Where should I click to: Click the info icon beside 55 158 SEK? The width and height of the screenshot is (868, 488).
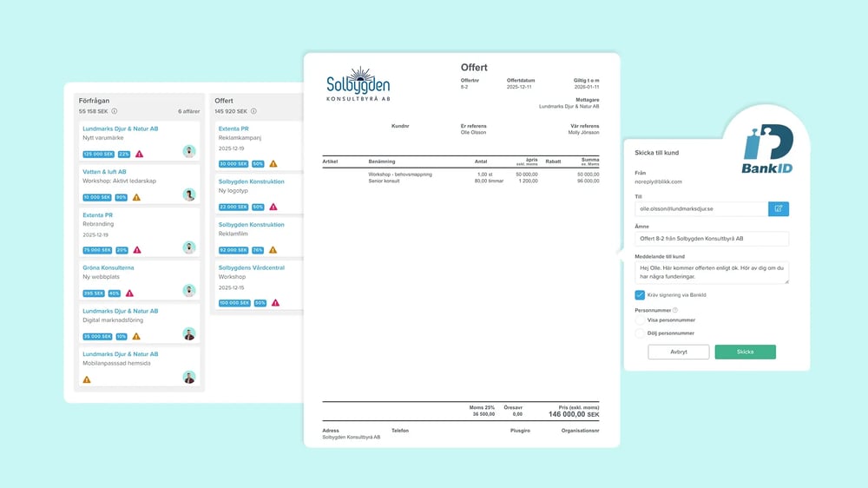pos(115,111)
